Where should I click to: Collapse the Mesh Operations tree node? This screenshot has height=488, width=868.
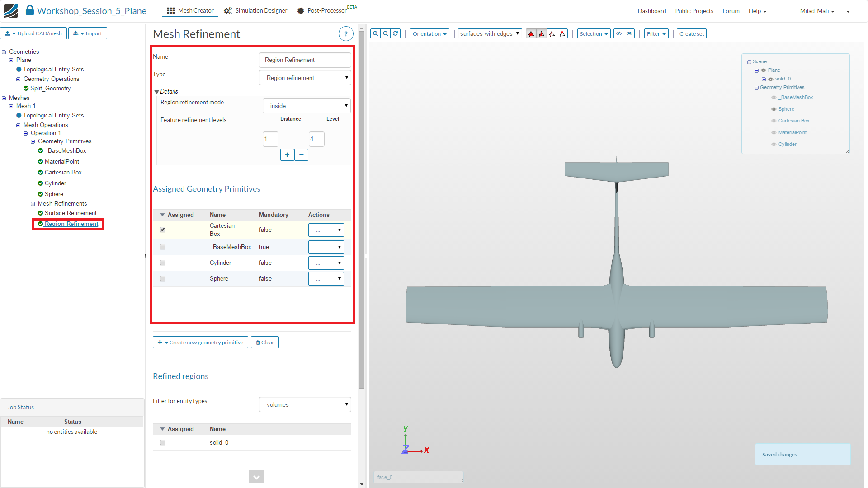pyautogui.click(x=19, y=126)
